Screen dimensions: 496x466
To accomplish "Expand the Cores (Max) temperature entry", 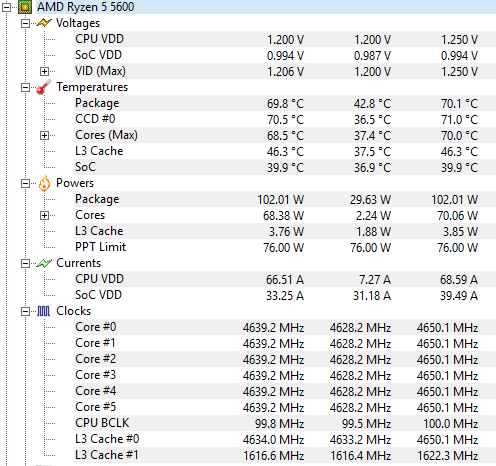I will click(x=44, y=135).
